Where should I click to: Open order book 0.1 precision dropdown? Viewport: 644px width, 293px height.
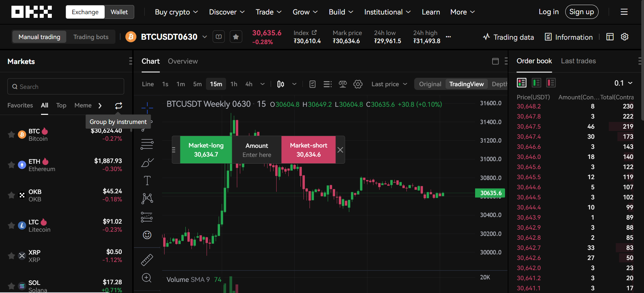[x=623, y=83]
